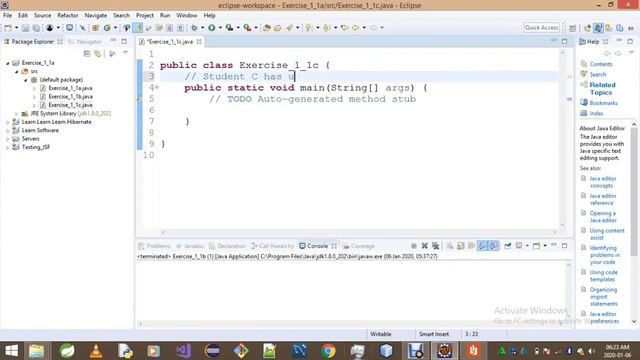Click the Run External Tools icon
Viewport: 640px width, 360px height.
(247, 28)
